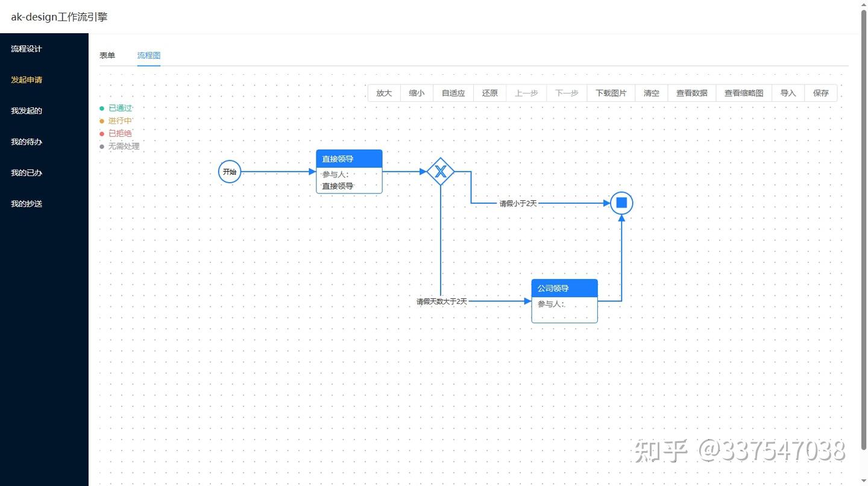Open 流程设计 in the sidebar
Viewport: 868px width, 486px height.
[x=25, y=48]
